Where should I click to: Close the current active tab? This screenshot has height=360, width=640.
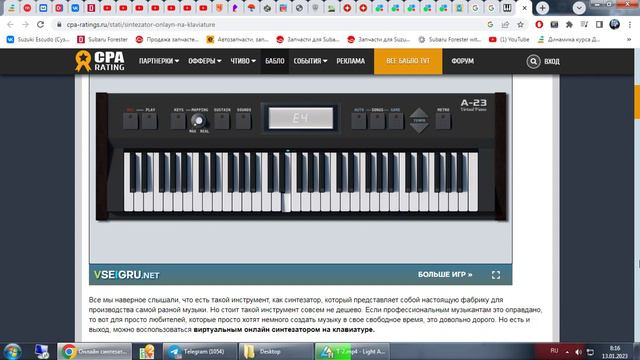[x=524, y=8]
